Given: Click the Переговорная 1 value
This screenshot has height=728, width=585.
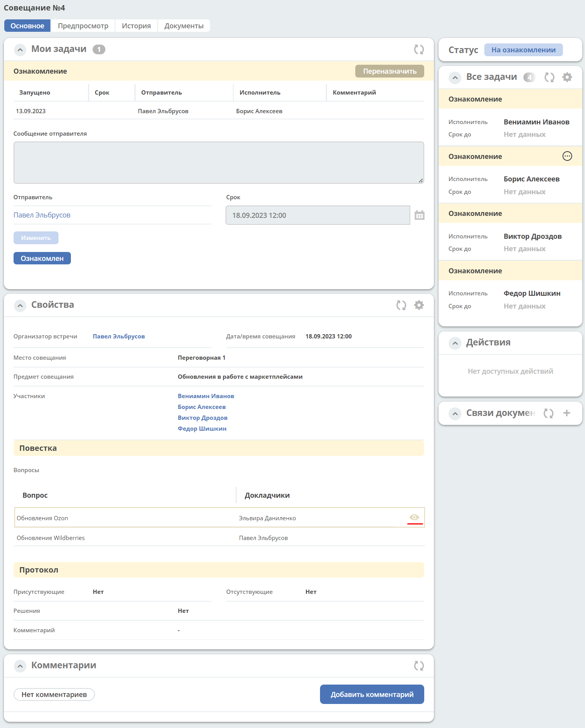Looking at the screenshot, I should [201, 358].
